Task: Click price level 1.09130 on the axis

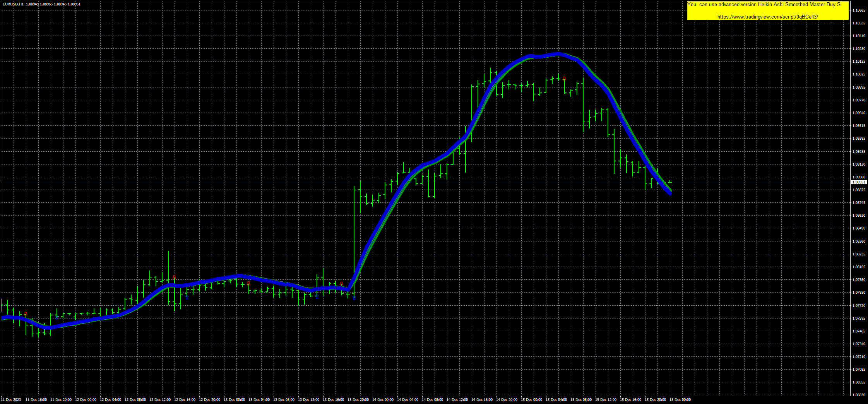Action: [x=859, y=164]
